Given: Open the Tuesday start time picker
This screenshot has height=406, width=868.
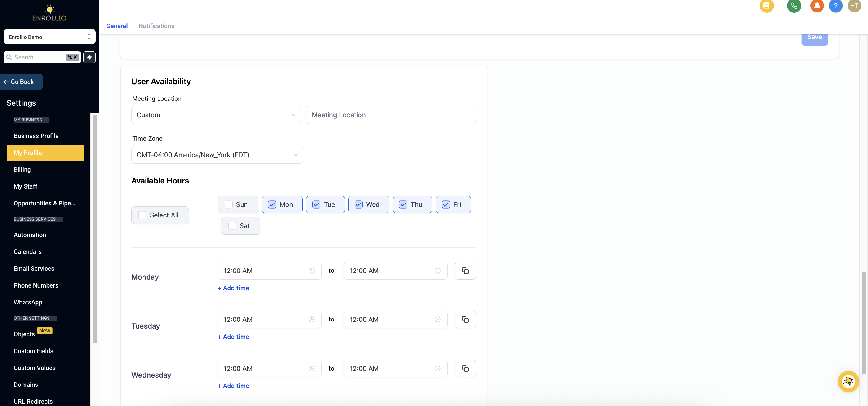Looking at the screenshot, I should pos(269,319).
